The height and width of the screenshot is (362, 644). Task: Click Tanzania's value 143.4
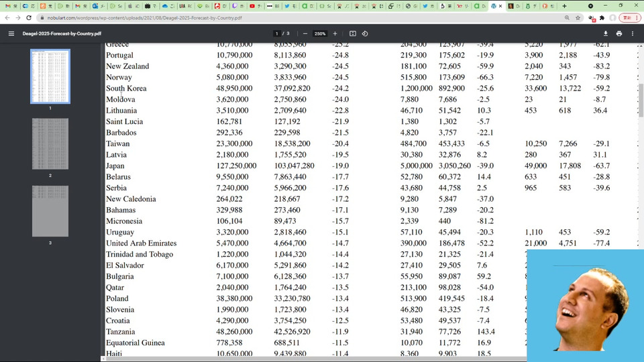[486, 332]
